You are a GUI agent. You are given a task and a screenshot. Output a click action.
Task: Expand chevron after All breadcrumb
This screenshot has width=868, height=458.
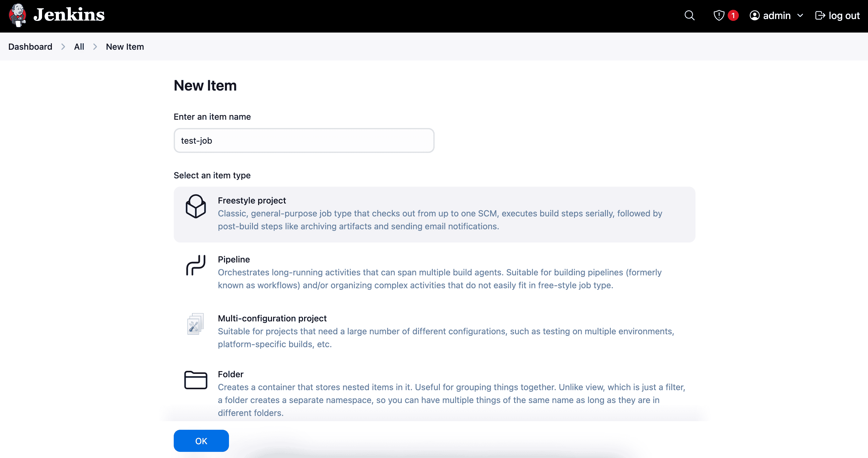pos(95,47)
